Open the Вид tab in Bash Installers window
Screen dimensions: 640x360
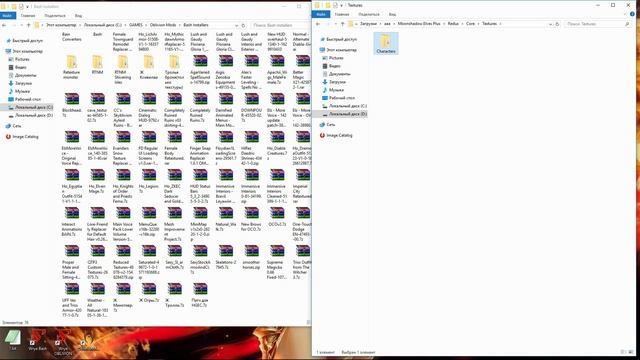click(78, 16)
